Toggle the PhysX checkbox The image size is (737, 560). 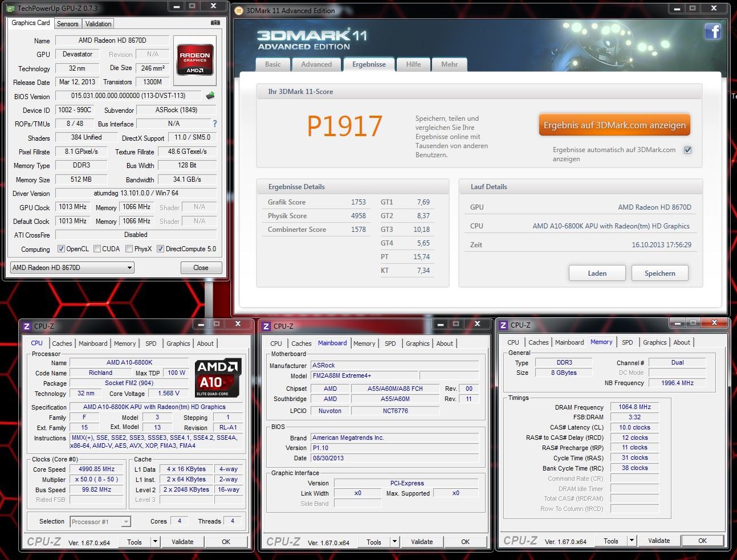coord(129,249)
